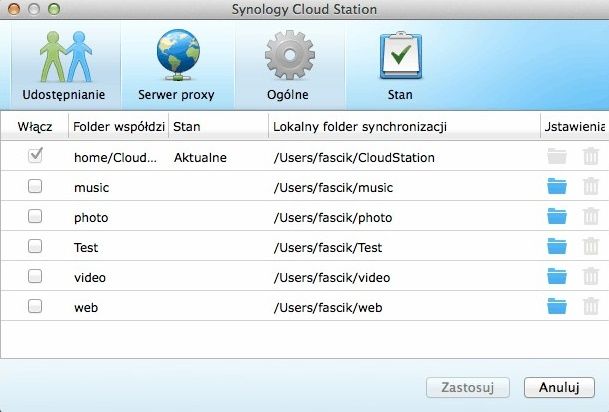Click trash icon in home/Cloud... row
This screenshot has width=609, height=412.
pyautogui.click(x=591, y=156)
